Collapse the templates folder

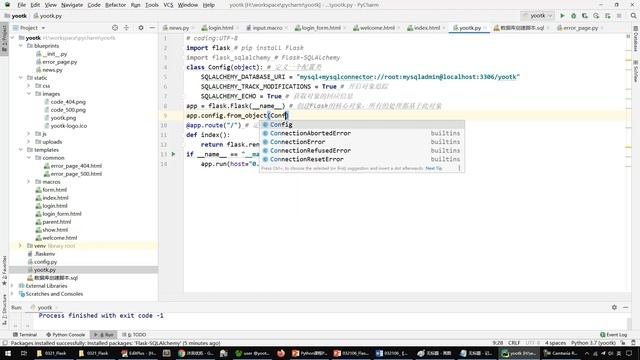pos(21,150)
